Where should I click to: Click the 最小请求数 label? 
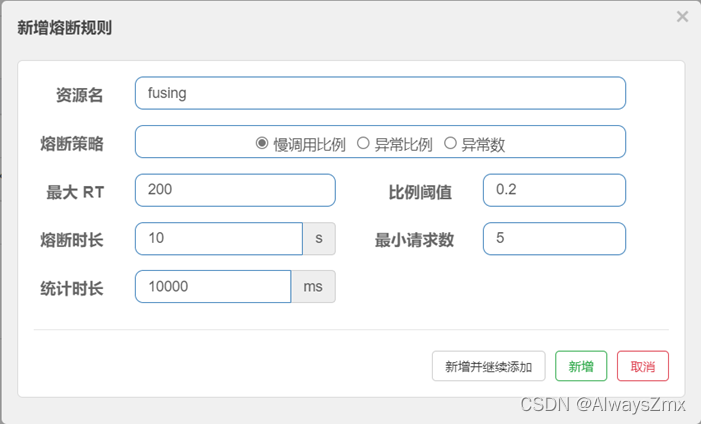[414, 240]
